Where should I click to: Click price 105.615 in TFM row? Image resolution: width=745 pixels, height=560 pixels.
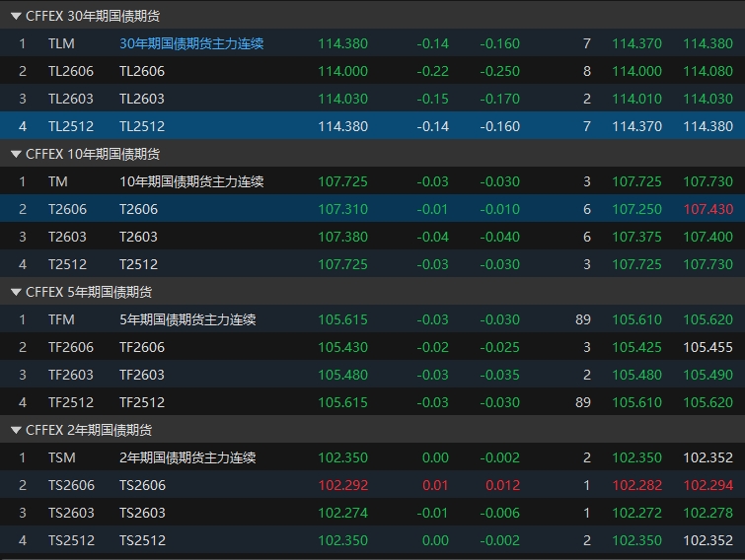pos(342,319)
